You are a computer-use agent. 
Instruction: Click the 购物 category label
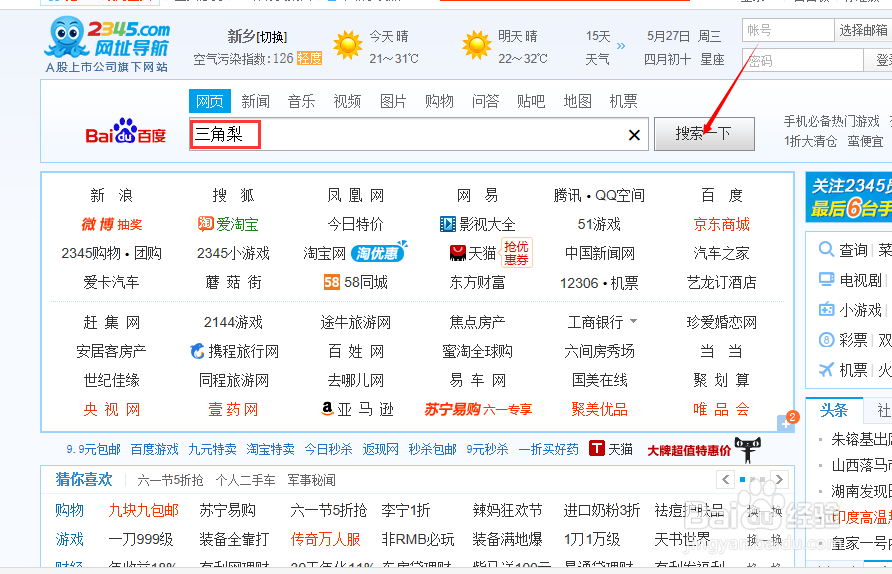69,510
